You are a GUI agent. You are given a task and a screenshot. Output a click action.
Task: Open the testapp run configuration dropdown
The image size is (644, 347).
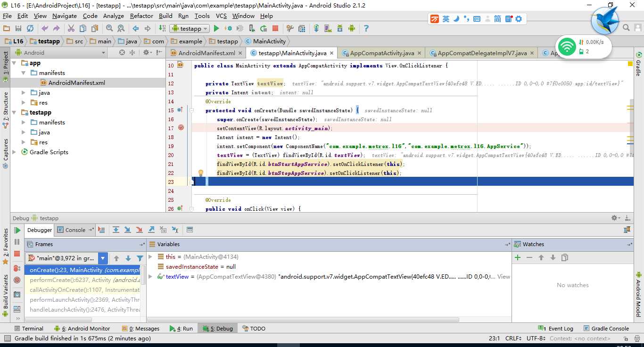[x=190, y=28]
